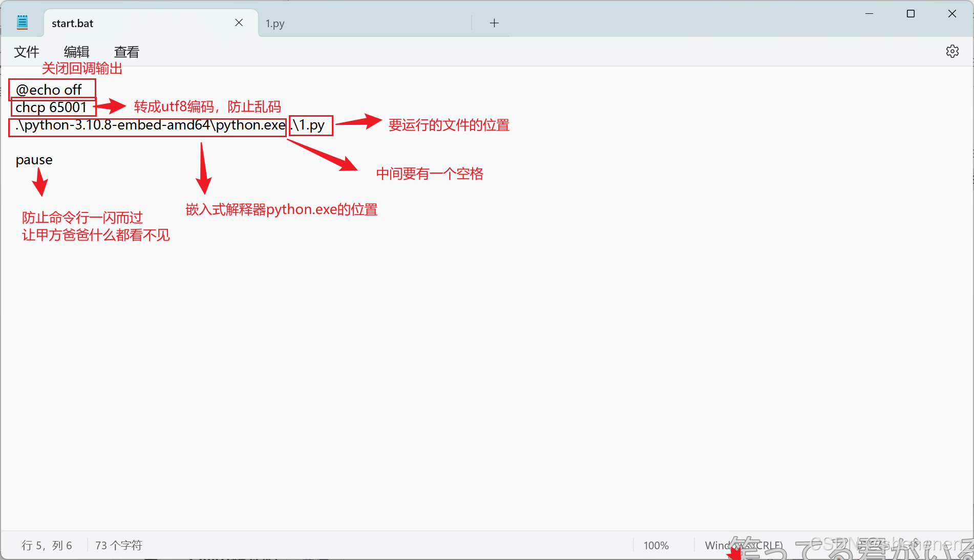Place cursor on the pause line
The height and width of the screenshot is (560, 974).
(34, 160)
